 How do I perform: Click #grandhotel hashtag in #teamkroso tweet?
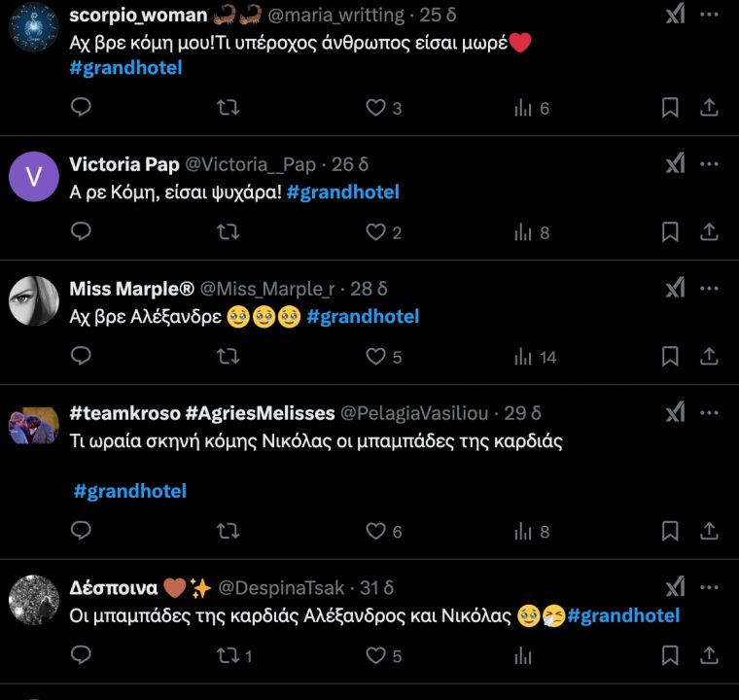point(129,491)
